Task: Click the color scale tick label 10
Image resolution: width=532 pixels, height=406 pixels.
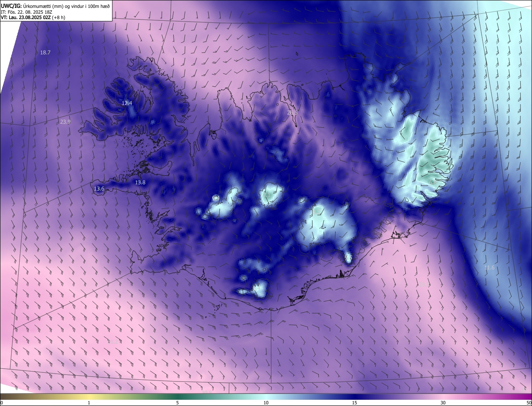Action: (266, 403)
